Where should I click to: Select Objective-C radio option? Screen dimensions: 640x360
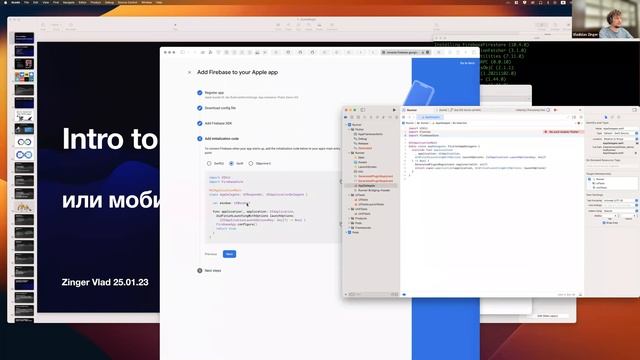[251, 163]
